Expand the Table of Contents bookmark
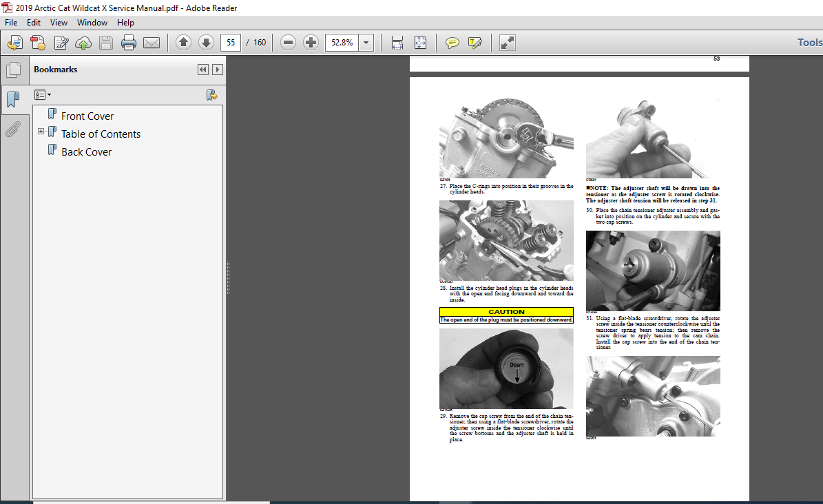This screenshot has height=504, width=823. point(41,132)
